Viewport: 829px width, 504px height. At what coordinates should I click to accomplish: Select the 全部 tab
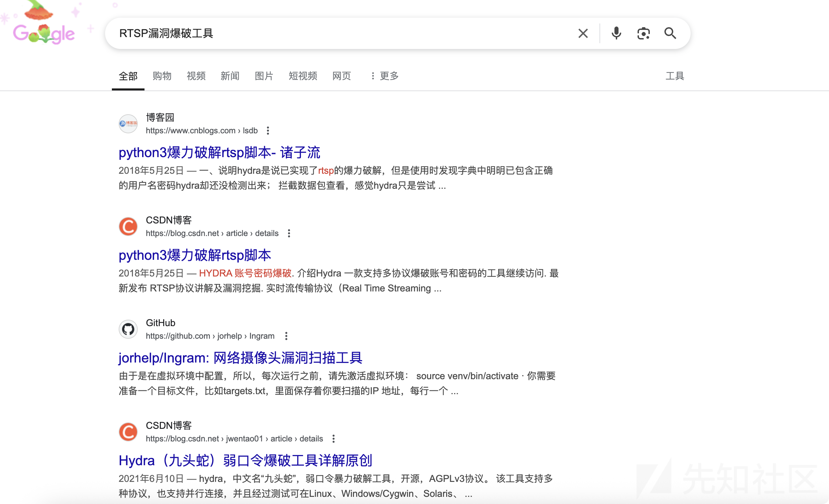click(128, 76)
